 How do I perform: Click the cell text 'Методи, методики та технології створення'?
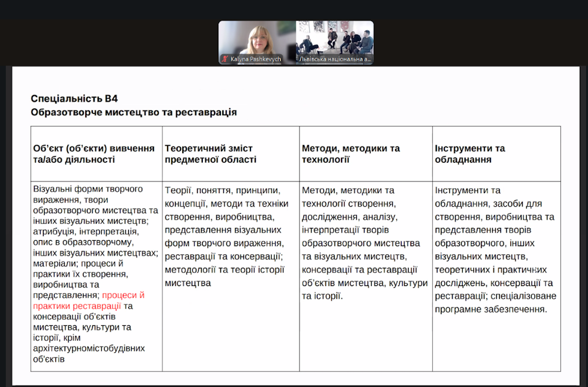348,196
